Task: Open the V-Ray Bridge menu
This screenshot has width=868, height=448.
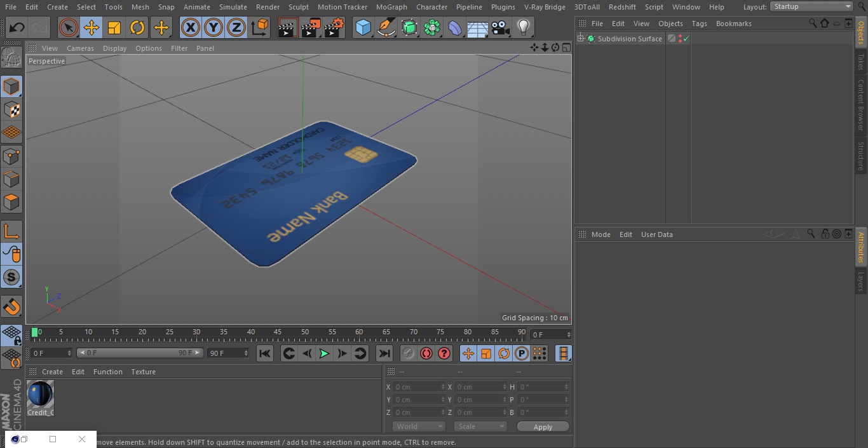Action: pyautogui.click(x=545, y=7)
